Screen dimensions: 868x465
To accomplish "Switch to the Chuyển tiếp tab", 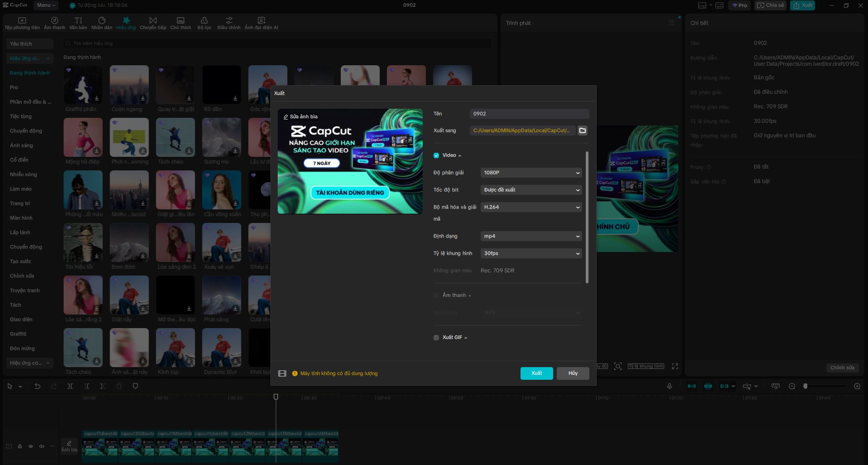I will (153, 23).
